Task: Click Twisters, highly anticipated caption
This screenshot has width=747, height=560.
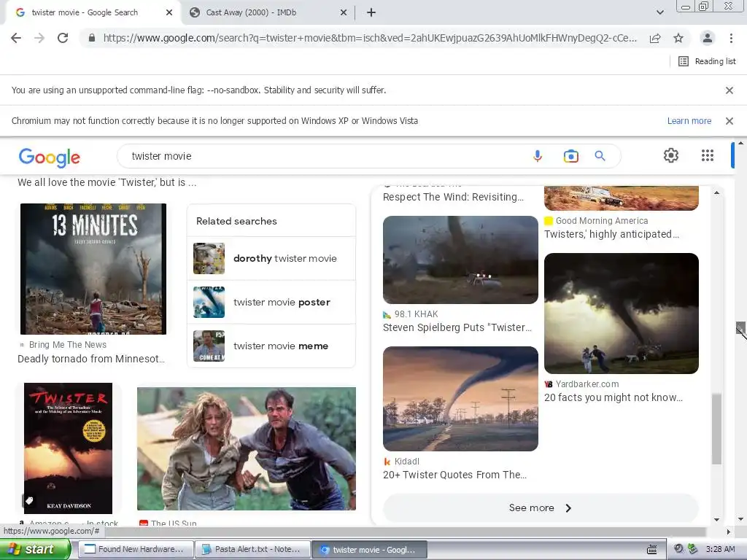Action: tap(611, 234)
